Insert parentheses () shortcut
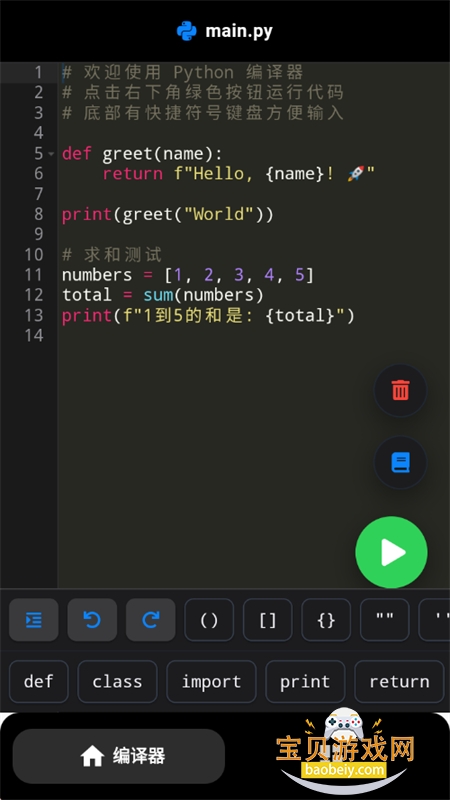This screenshot has width=450, height=800. pyautogui.click(x=209, y=620)
